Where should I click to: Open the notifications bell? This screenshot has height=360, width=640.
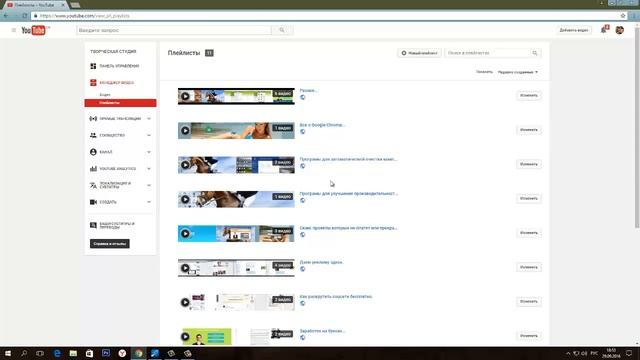pyautogui.click(x=604, y=30)
